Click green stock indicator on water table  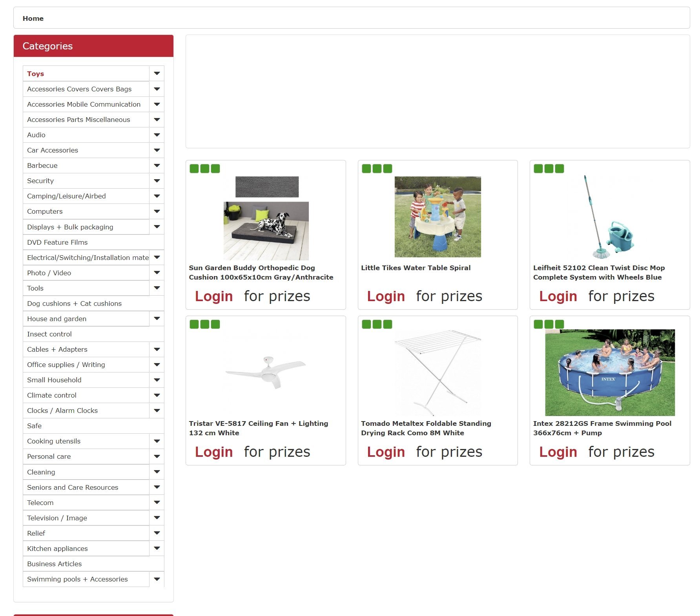377,169
